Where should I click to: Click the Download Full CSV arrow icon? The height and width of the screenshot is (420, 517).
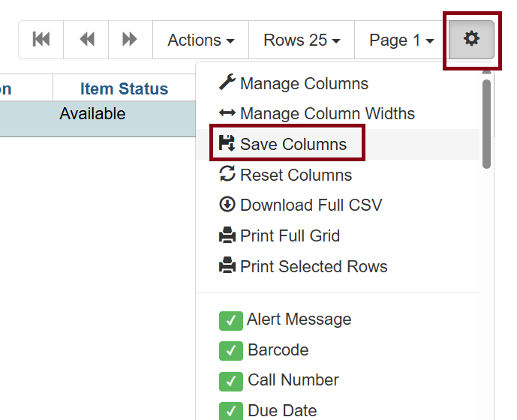[x=227, y=205]
